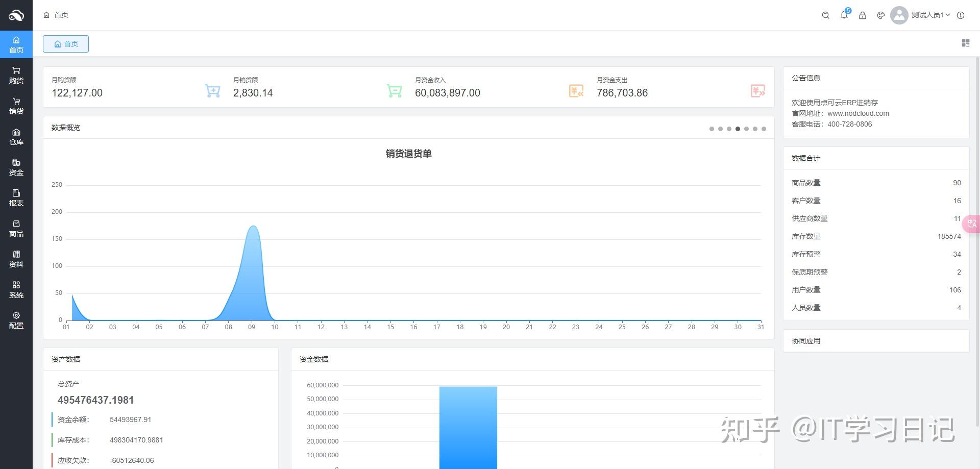980x469 pixels.
Task: Switch to the 首页 tab
Action: click(x=66, y=44)
